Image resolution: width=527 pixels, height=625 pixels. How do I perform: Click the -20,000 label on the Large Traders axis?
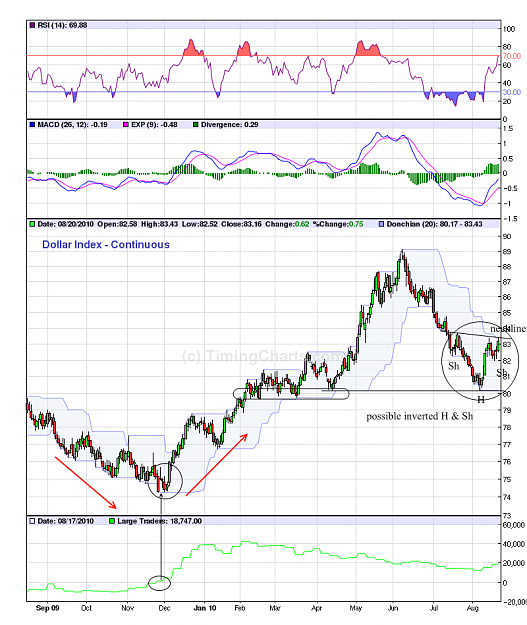coord(514,602)
